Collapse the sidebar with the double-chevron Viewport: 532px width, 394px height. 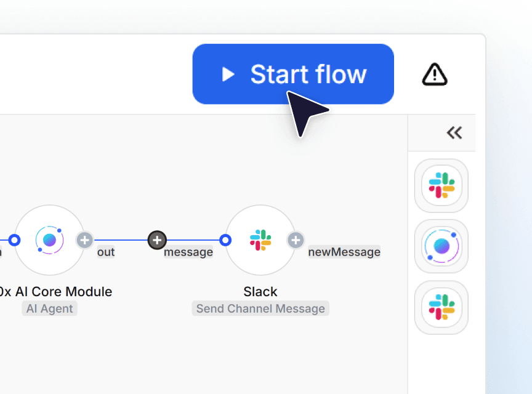(x=454, y=132)
